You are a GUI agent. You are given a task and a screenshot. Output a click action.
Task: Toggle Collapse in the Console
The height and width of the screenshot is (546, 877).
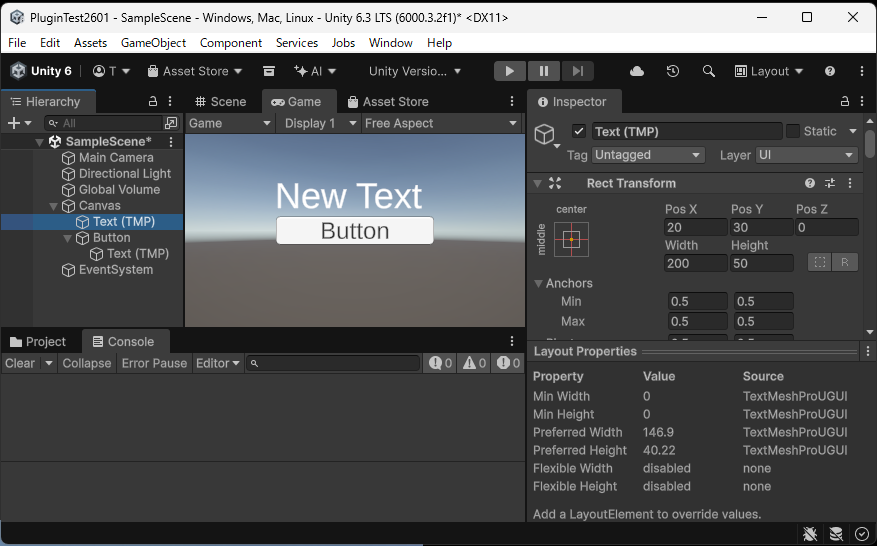click(x=86, y=363)
